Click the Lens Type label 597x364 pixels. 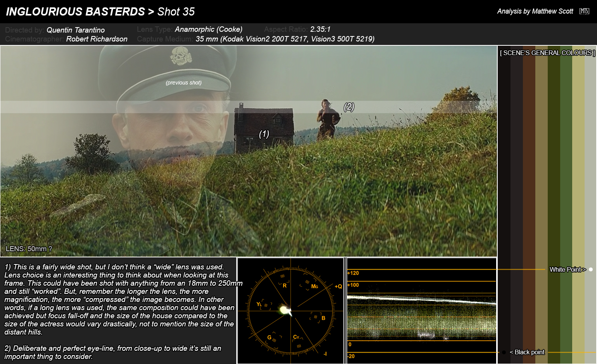[x=155, y=29]
